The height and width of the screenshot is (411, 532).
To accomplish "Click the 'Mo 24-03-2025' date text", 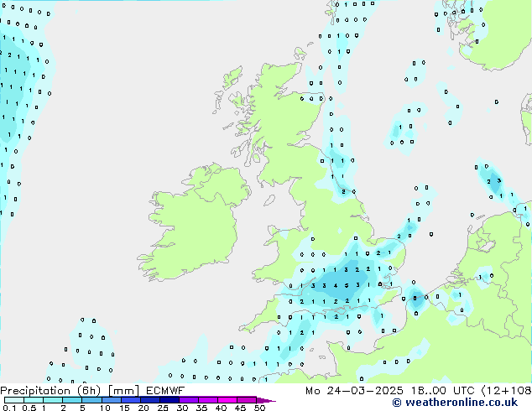I will click(x=354, y=391).
